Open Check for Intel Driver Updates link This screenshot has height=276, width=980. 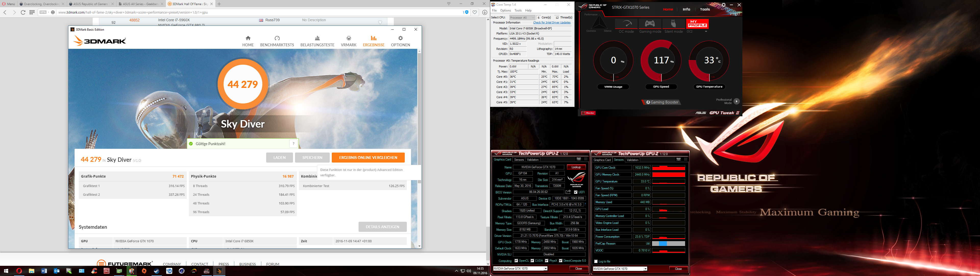[x=552, y=22]
